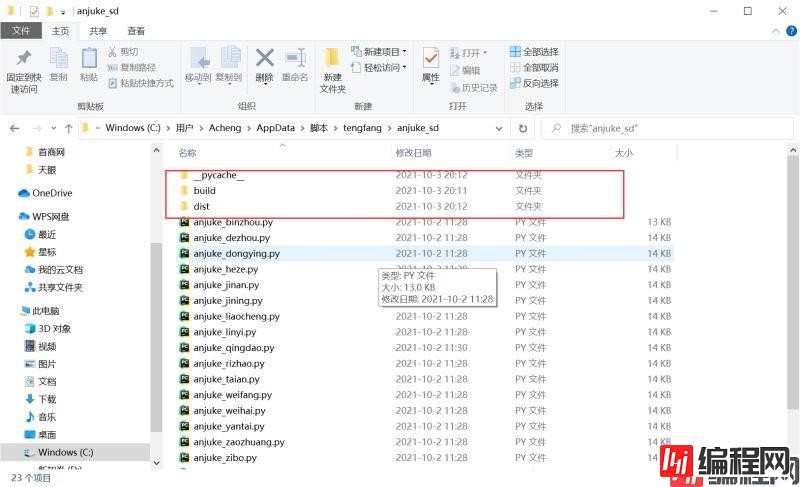Select the dist folder in the list

[x=201, y=206]
